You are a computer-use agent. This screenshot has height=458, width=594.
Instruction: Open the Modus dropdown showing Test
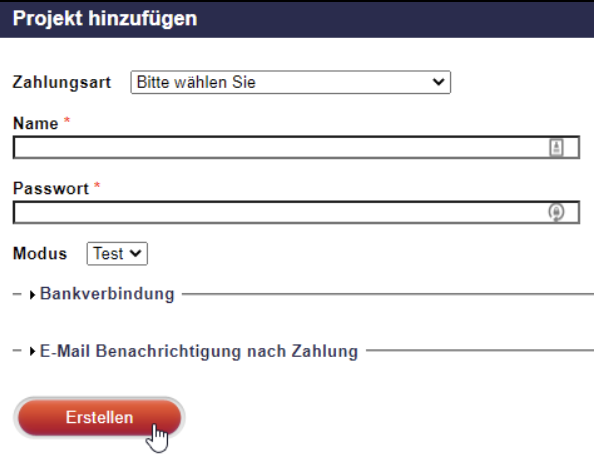coord(117,253)
